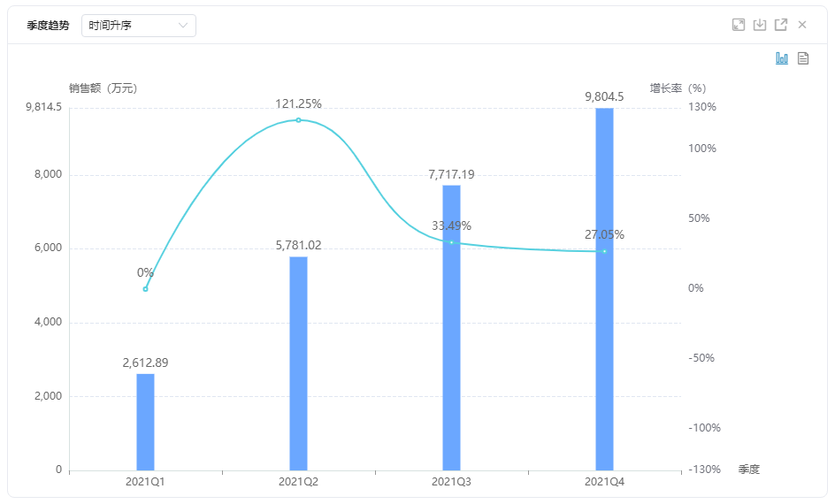Click the 0% growth line marker
The height and width of the screenshot is (504, 835).
click(x=145, y=289)
